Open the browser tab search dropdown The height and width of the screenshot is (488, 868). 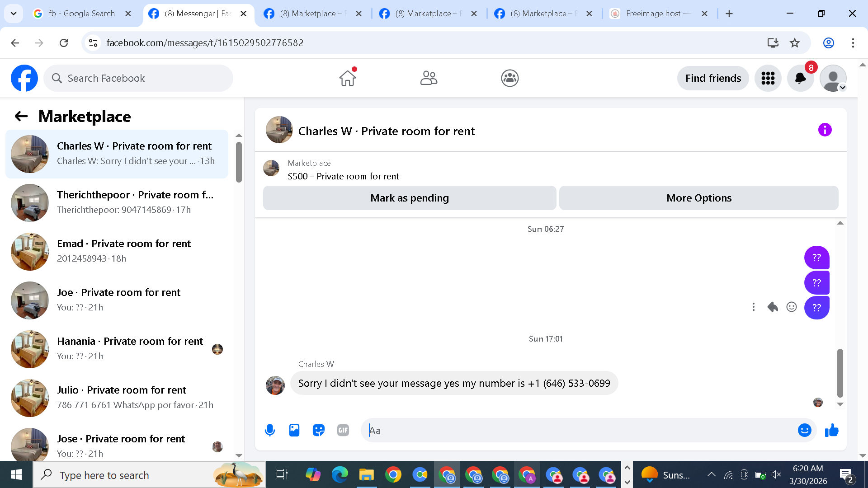point(14,14)
